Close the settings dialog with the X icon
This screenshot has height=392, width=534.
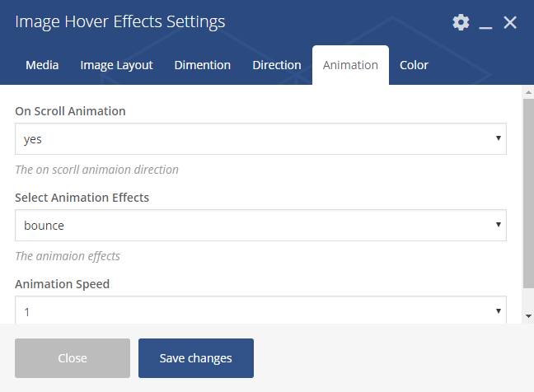click(510, 23)
